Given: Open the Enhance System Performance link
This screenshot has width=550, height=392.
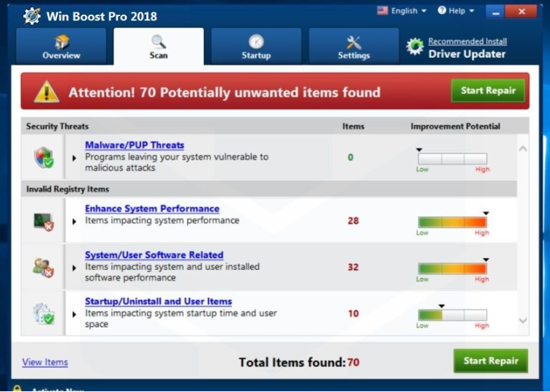Looking at the screenshot, I should pyautogui.click(x=152, y=208).
